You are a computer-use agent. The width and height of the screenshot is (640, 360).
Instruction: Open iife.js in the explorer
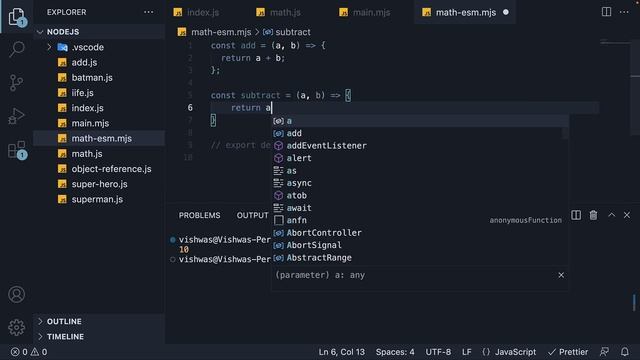coord(82,93)
